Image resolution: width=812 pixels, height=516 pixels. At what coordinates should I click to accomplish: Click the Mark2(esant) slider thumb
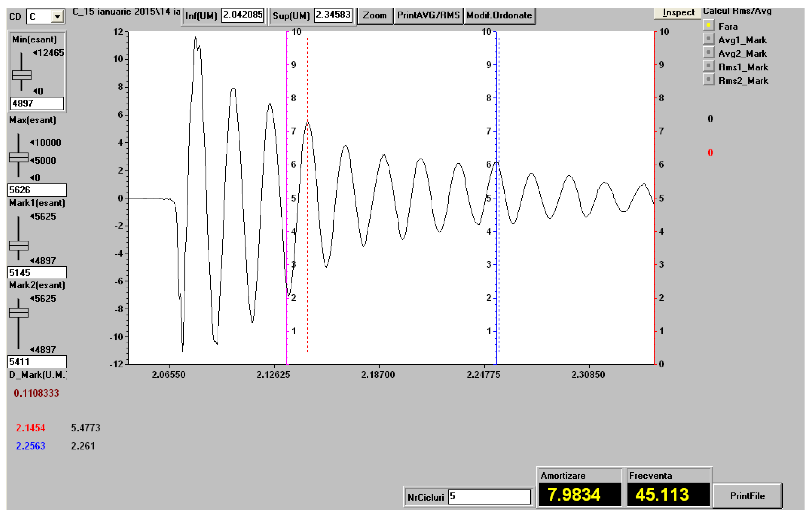coord(19,313)
